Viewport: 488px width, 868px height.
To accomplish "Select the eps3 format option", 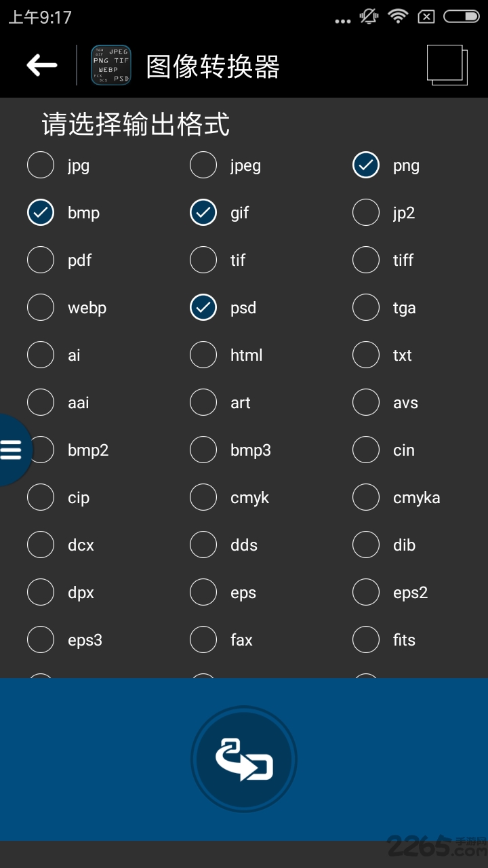I will click(x=41, y=639).
